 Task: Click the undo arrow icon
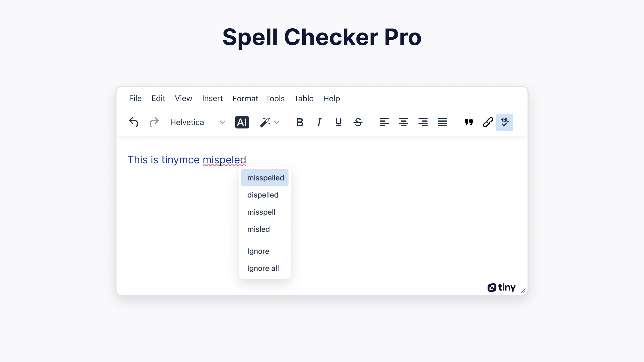pos(134,122)
